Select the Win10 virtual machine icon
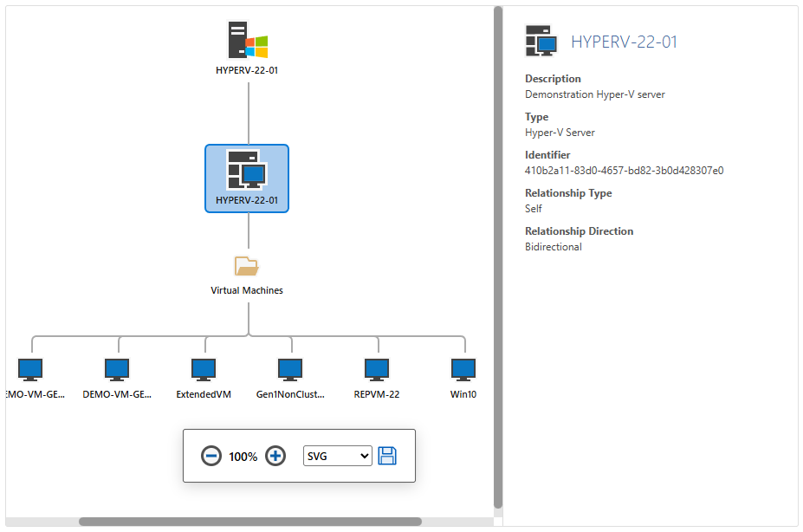Image resolution: width=803 pixels, height=532 pixels. click(x=463, y=368)
